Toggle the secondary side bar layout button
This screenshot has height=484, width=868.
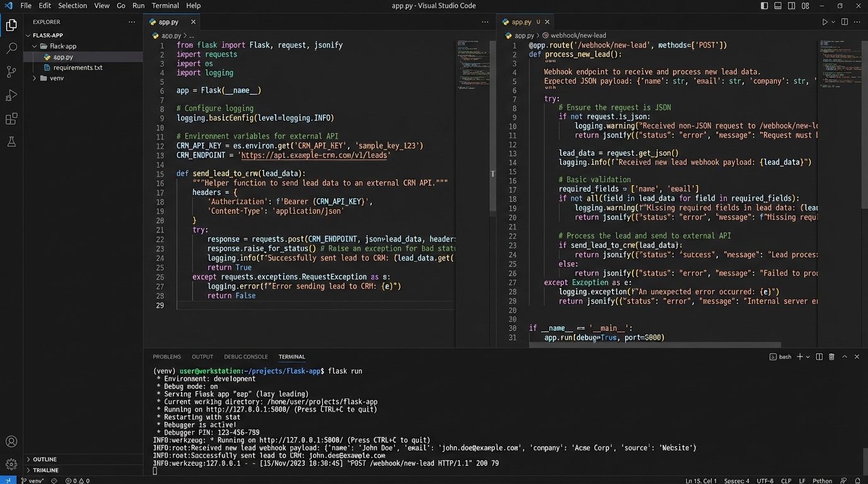(x=792, y=6)
